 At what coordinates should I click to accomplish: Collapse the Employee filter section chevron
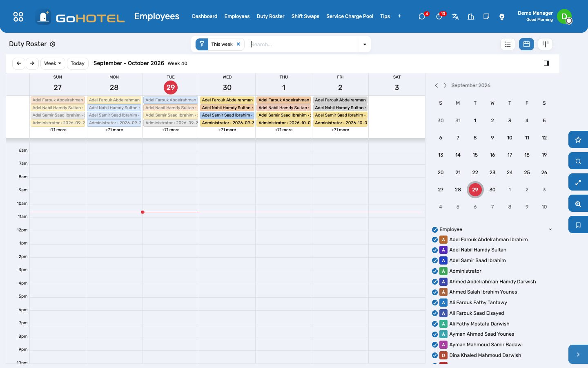coord(550,229)
